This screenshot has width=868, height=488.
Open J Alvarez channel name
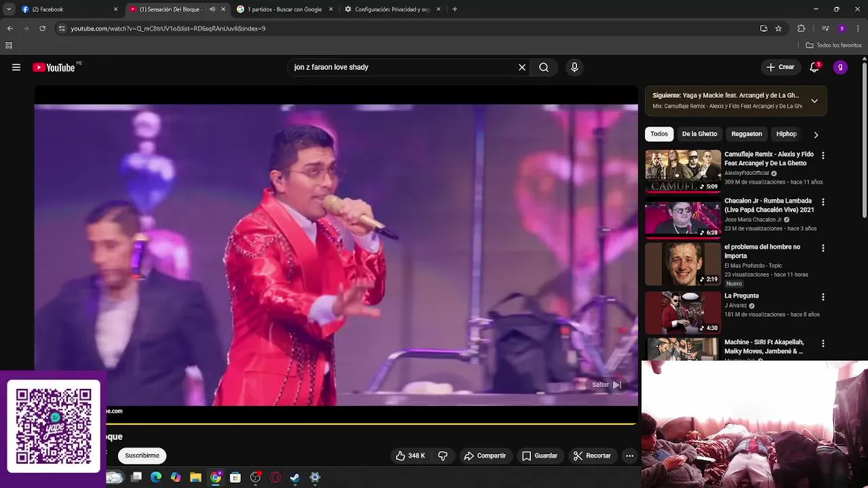(735, 306)
